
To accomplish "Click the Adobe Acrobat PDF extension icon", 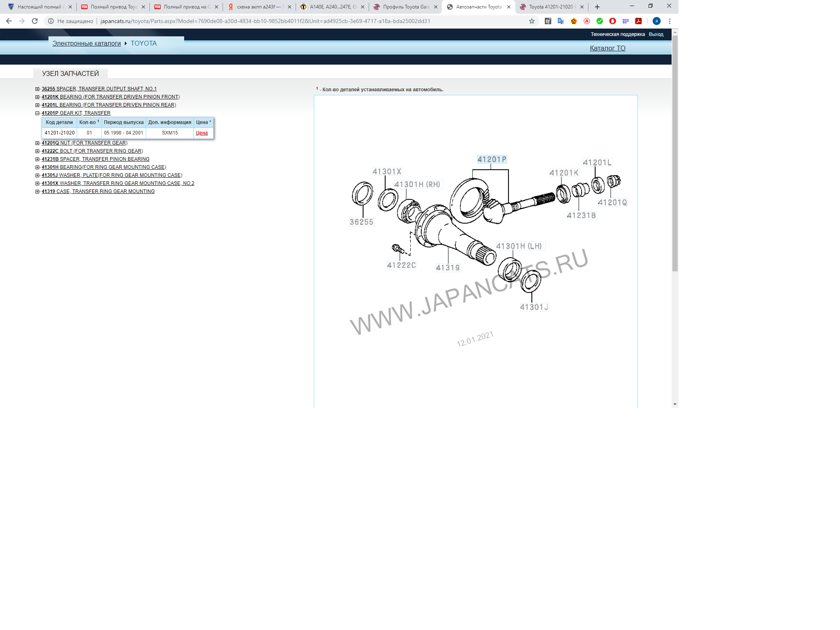I will click(638, 21).
